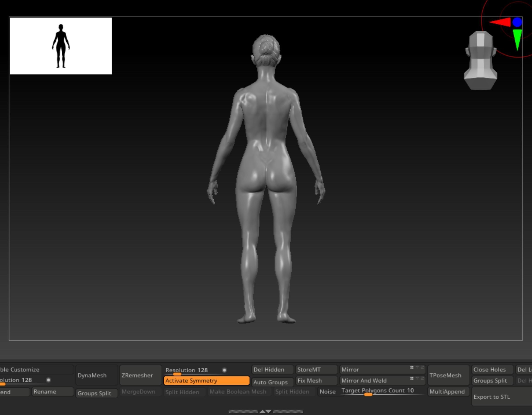Click the green Y-axis cone in CamView
The height and width of the screenshot is (415, 532).
click(x=517, y=40)
